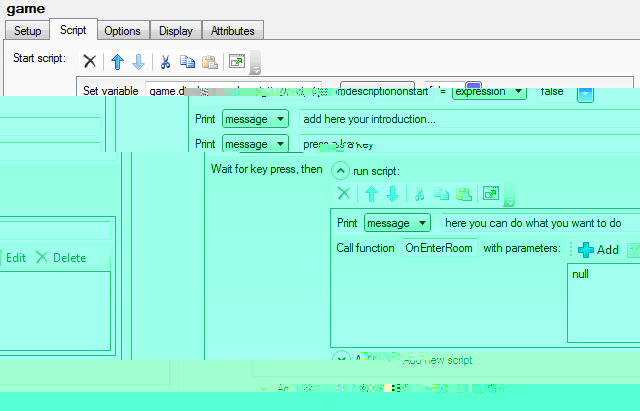Open message dropdown beside 'add here your introduction'
Viewport: 640px width, 411px height.
pyautogui.click(x=255, y=119)
